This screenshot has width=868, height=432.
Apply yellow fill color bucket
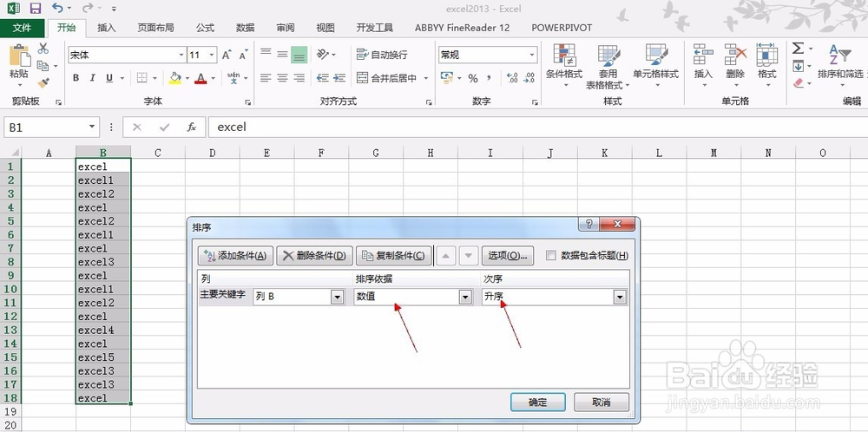(175, 78)
